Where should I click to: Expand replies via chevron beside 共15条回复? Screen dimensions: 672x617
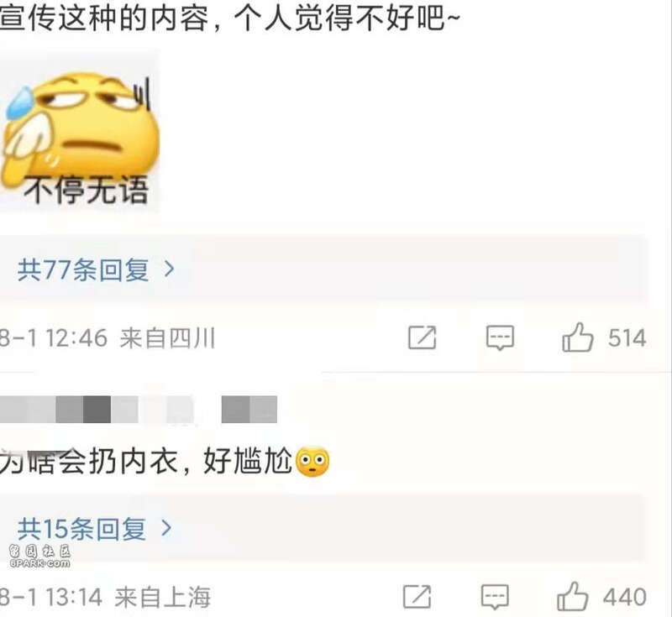coord(166,528)
